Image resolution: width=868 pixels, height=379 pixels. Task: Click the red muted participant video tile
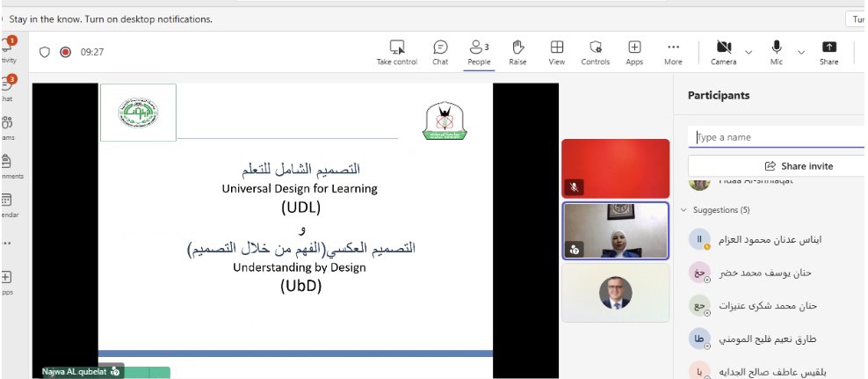coord(616,169)
